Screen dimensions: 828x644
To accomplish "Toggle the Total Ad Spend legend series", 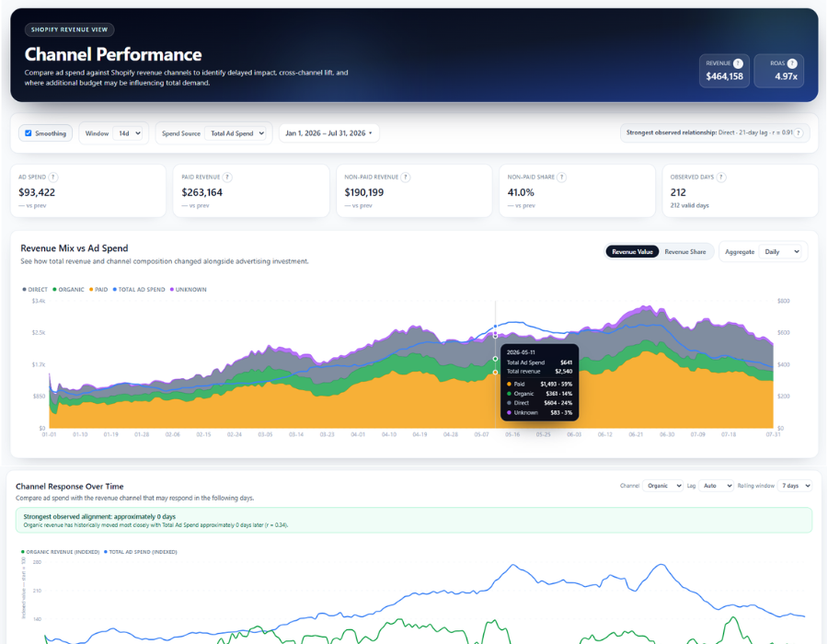I will point(139,289).
